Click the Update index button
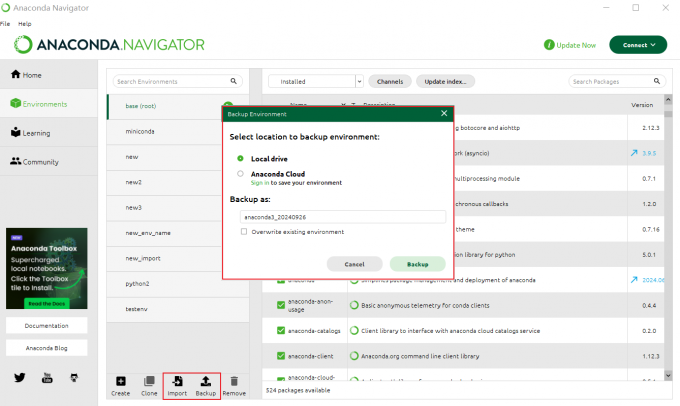 pyautogui.click(x=445, y=81)
